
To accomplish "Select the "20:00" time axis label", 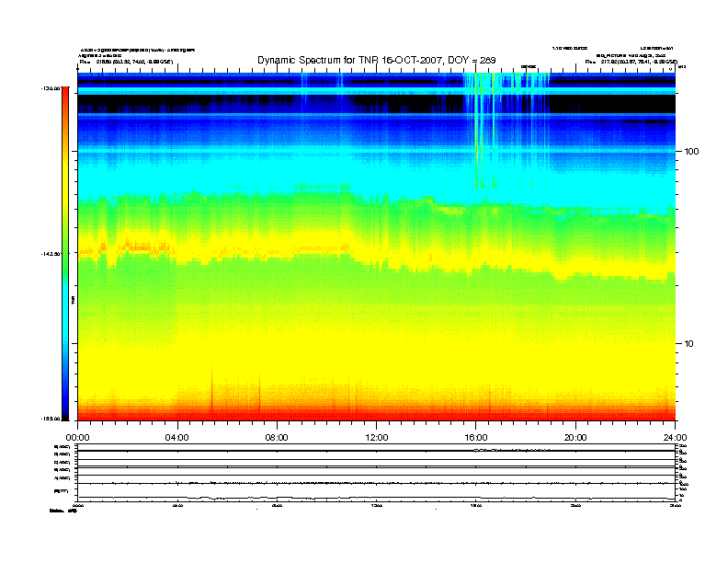I will point(575,438).
